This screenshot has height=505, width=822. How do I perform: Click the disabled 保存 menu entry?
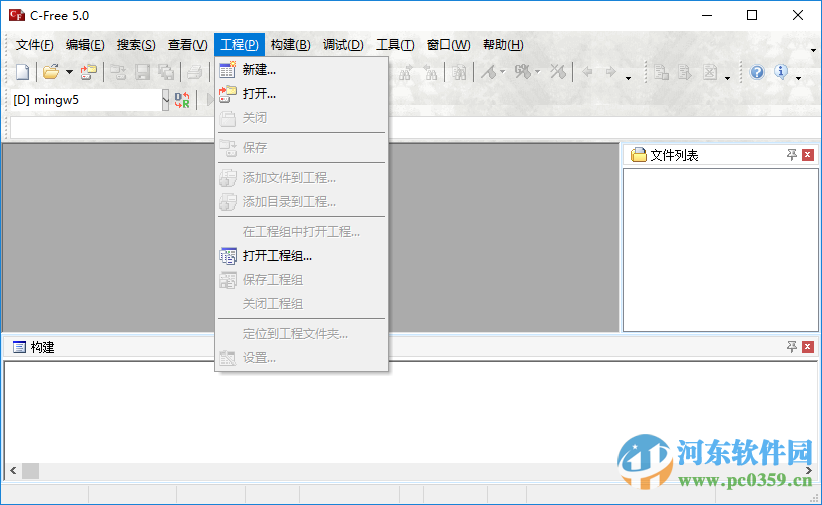301,148
